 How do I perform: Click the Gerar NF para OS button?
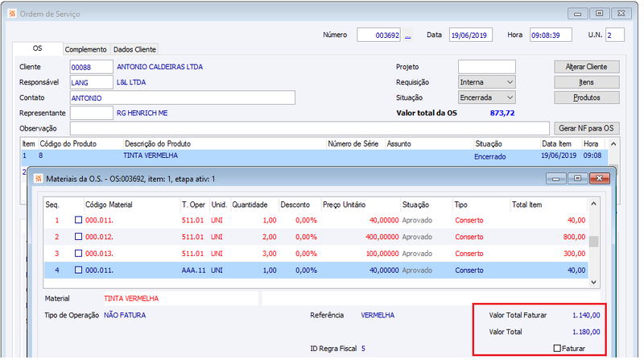(587, 128)
